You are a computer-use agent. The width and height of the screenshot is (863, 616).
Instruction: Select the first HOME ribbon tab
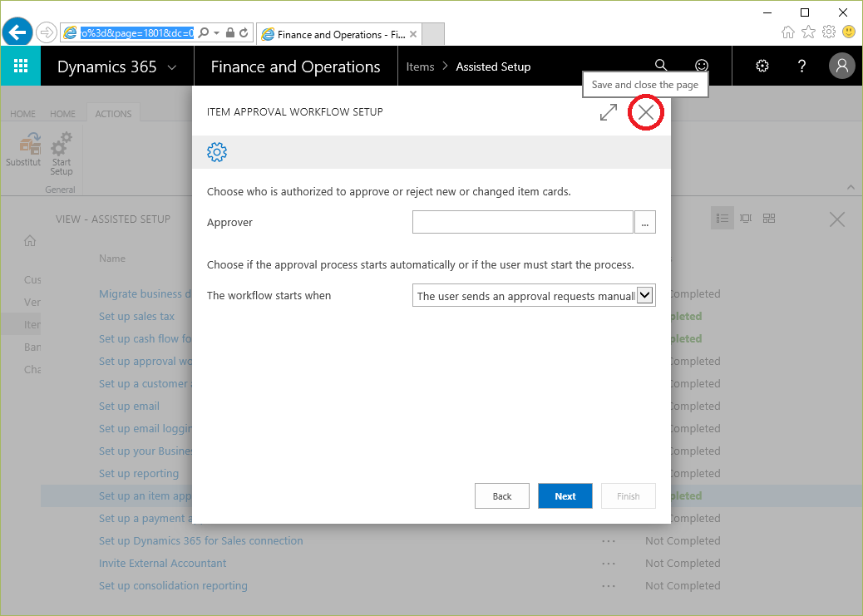22,113
